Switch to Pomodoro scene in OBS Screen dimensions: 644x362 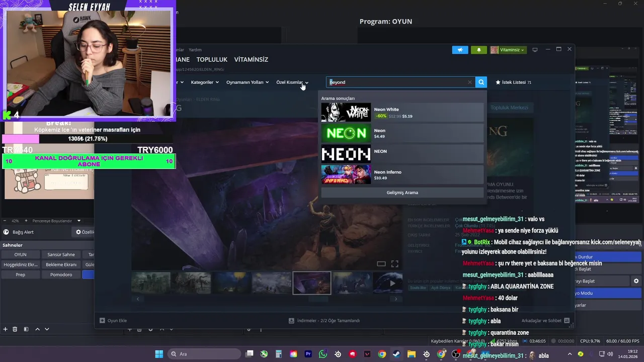(61, 275)
